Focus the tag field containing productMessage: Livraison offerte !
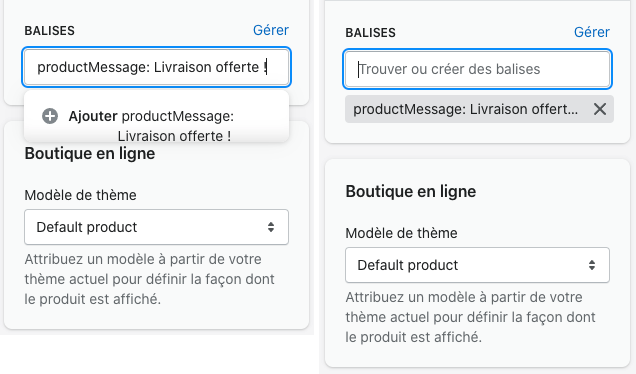The width and height of the screenshot is (636, 374). coord(157,67)
